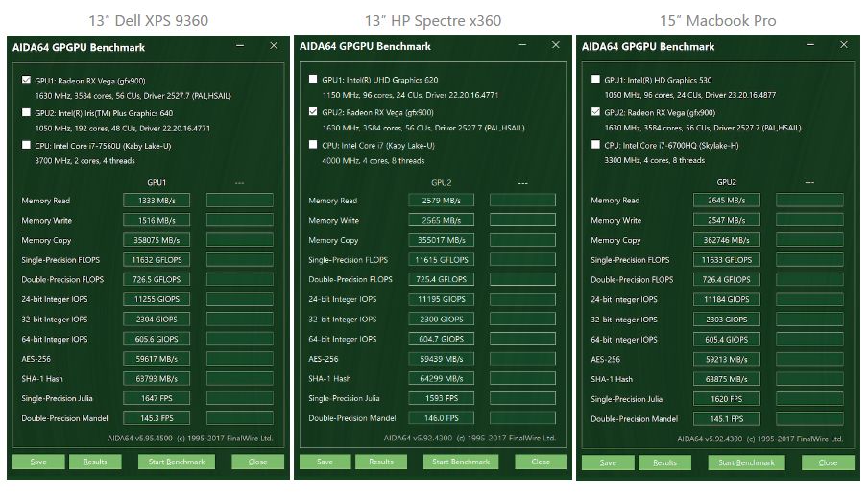The image size is (868, 498).
Task: Click the 64299 MB/s SHA-1 Hash result
Action: point(442,378)
